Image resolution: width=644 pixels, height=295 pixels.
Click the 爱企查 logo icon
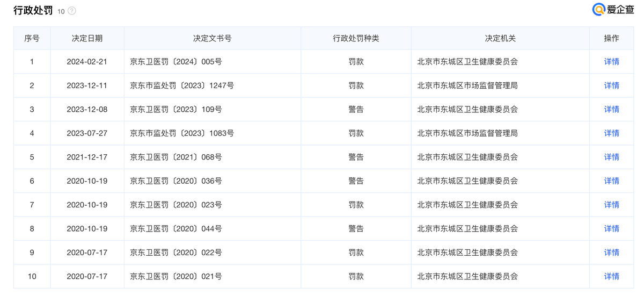point(598,10)
